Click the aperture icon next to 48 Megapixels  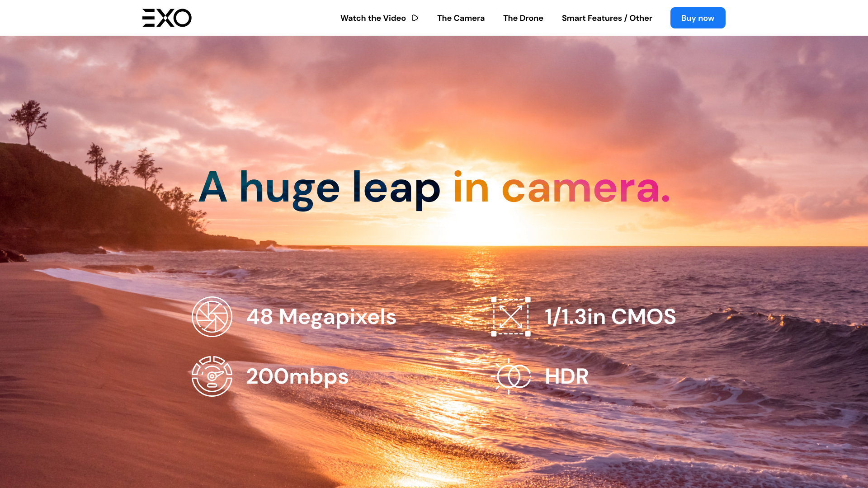click(212, 317)
